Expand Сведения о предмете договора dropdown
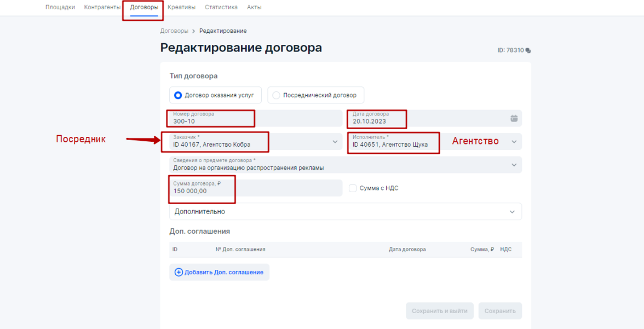 point(514,165)
